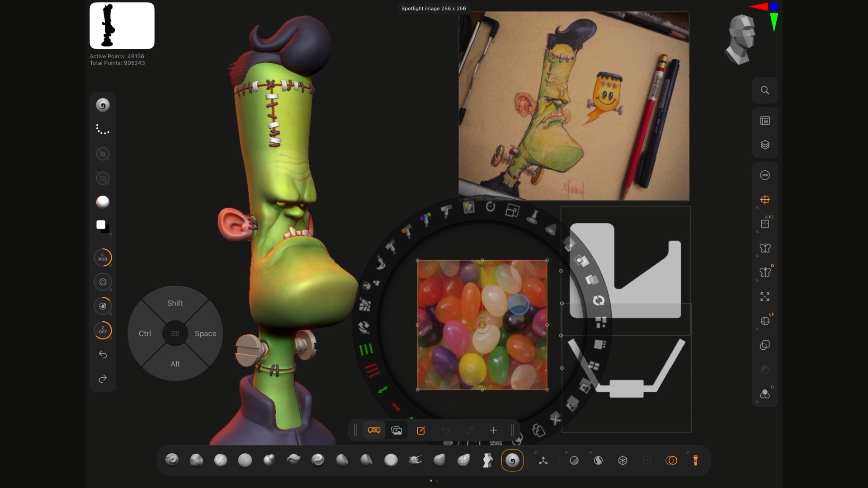Click the head orientation navigator
Screen dimensions: 868x488
[x=741, y=39]
